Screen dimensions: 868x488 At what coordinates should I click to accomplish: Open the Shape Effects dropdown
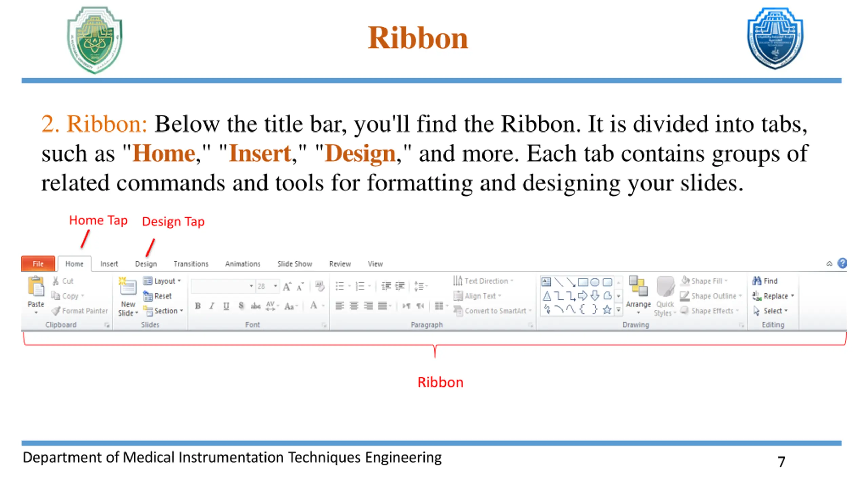710,311
